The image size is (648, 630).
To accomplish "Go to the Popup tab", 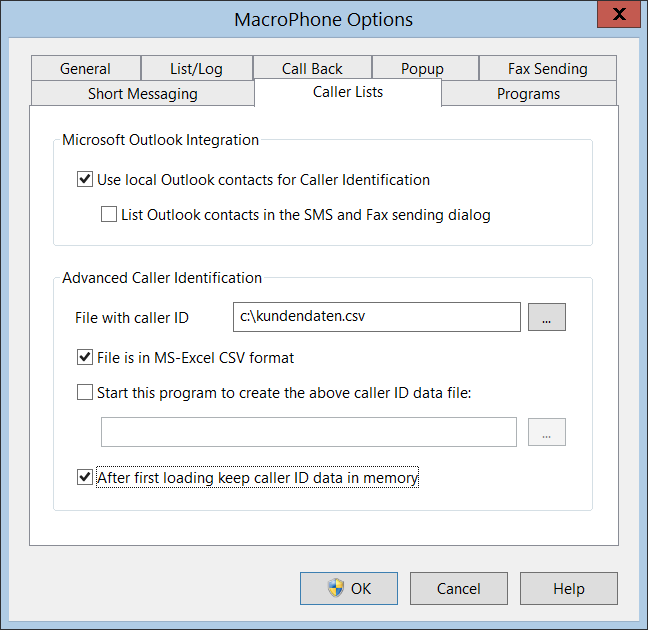I will [x=422, y=69].
